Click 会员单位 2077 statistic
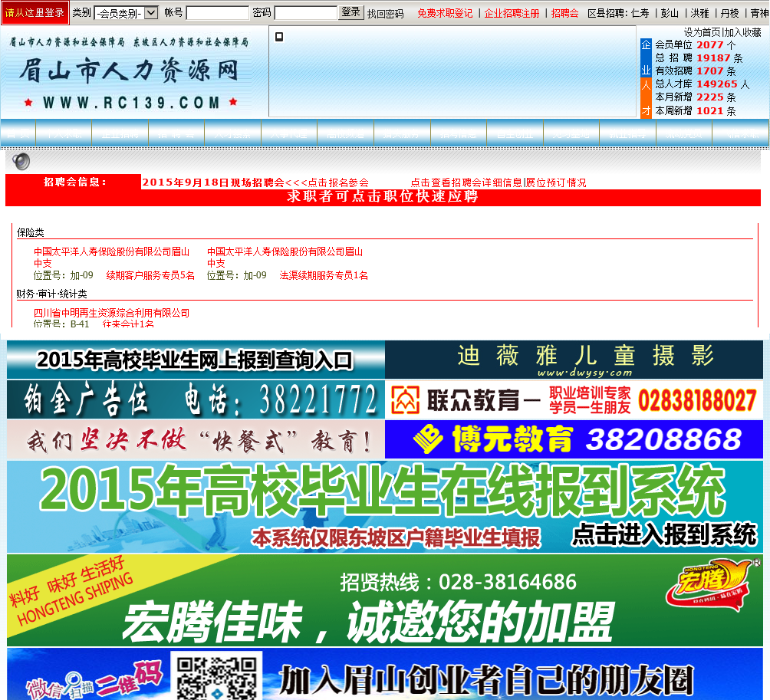770x700 pixels. click(x=695, y=45)
